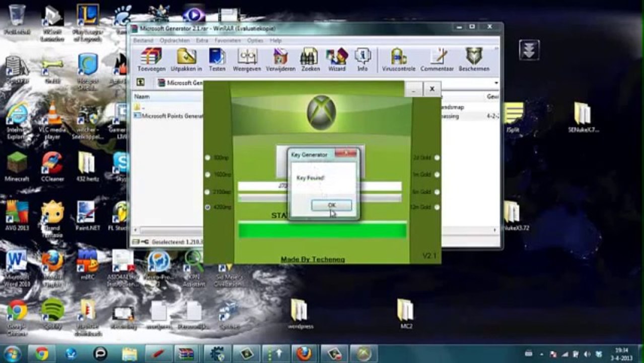This screenshot has height=363, width=644.
Task: Open the Extra menu in WinRAR
Action: point(202,40)
